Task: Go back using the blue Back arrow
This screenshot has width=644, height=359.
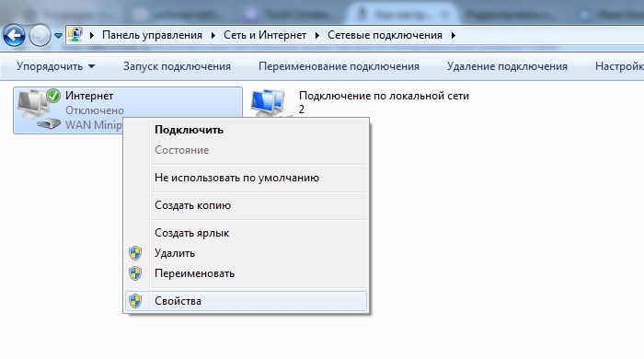Action: (x=15, y=35)
